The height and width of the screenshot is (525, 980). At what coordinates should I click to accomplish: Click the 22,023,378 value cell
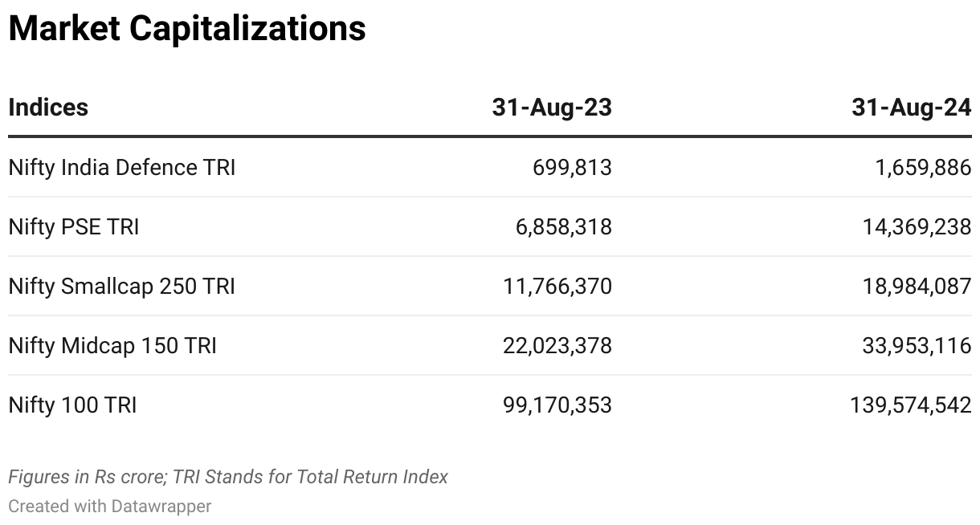coord(558,346)
